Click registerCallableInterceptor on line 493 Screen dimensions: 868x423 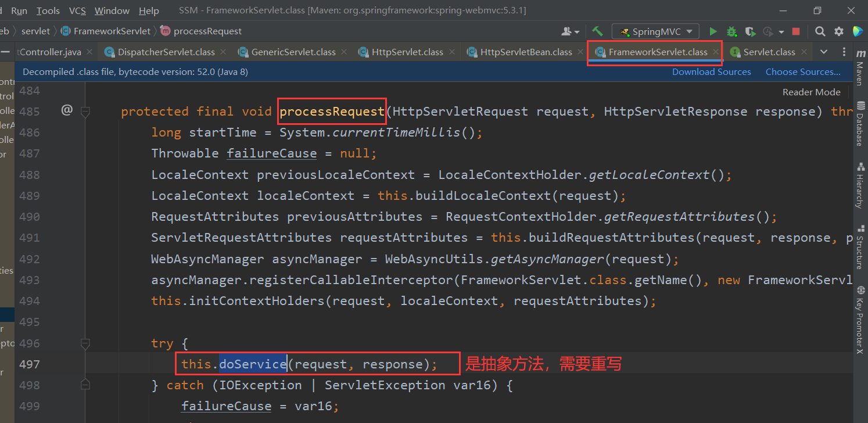pyautogui.click(x=354, y=279)
